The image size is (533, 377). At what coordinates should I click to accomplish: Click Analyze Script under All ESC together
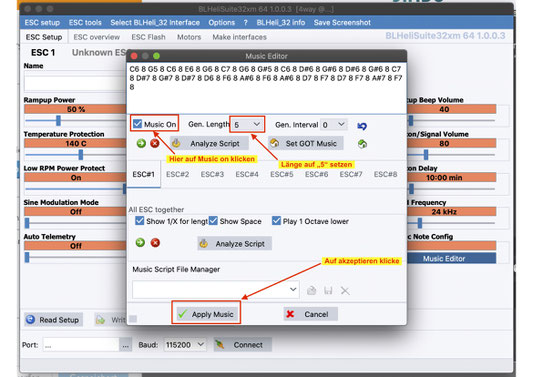tap(235, 243)
